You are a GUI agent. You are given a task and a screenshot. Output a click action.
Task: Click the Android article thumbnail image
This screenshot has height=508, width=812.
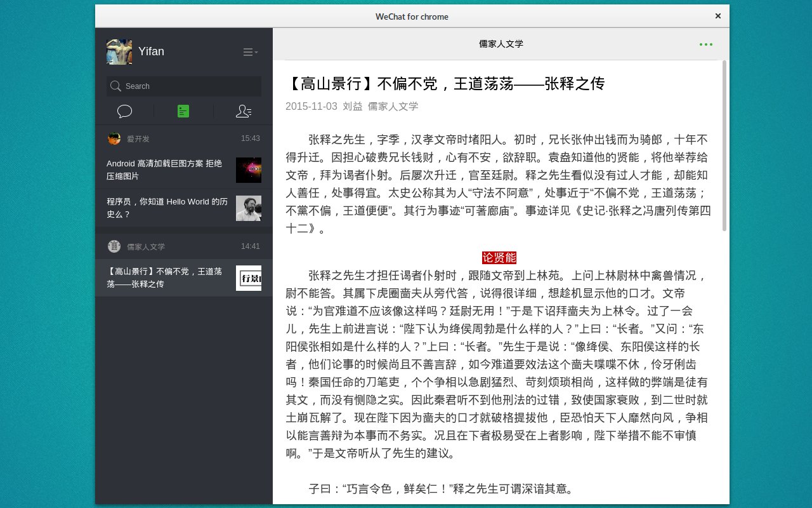click(x=249, y=170)
